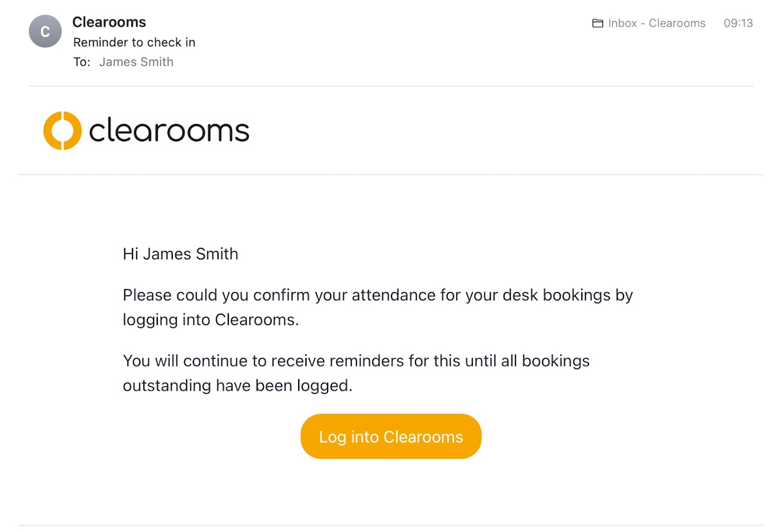Click the words "outstanding have been logged."

point(237,385)
